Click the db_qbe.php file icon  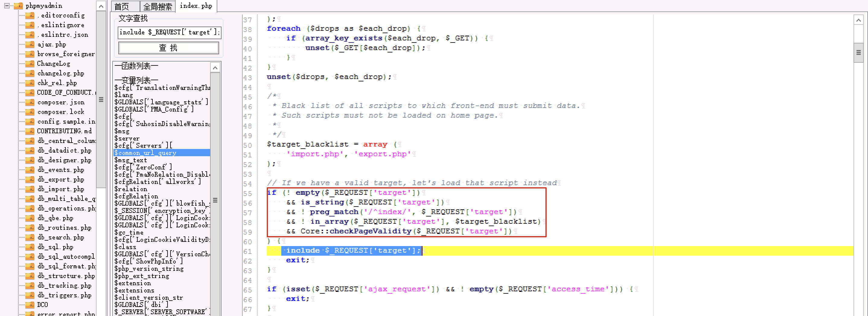click(x=30, y=218)
